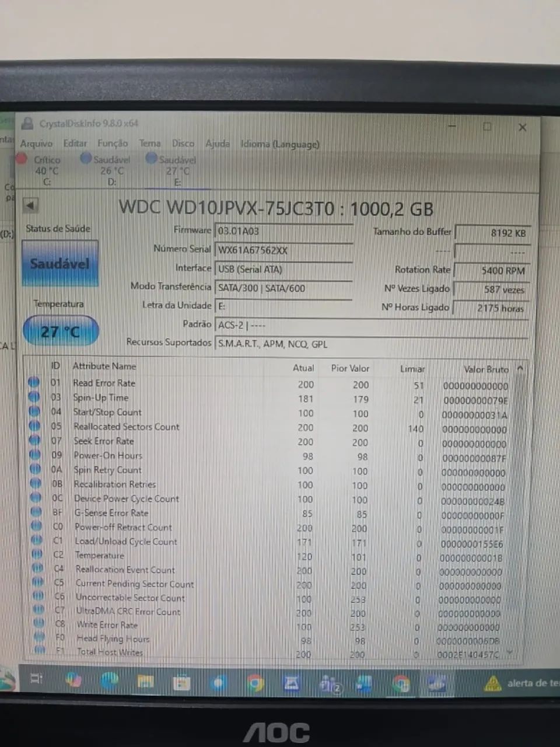The width and height of the screenshot is (560, 747).
Task: Click status icon of Temperature attribute row
Action: coord(37,554)
